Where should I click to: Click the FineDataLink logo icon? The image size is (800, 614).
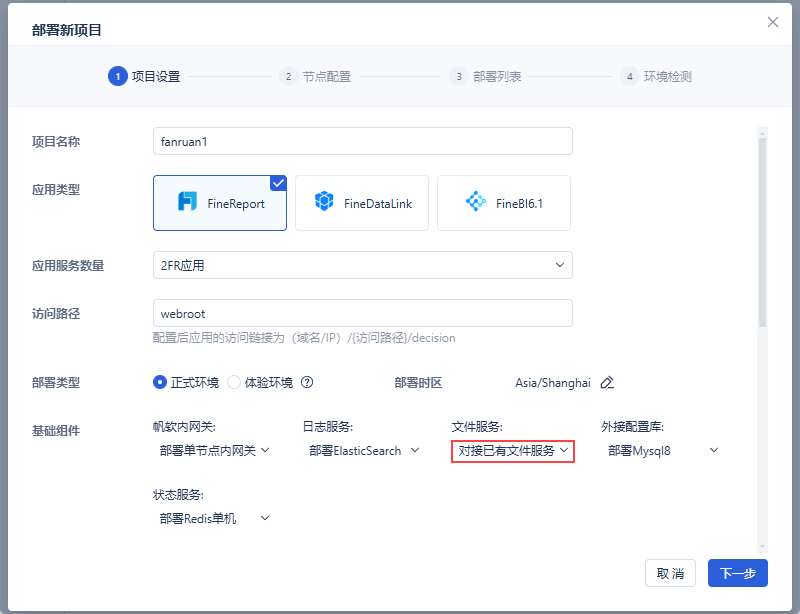324,201
